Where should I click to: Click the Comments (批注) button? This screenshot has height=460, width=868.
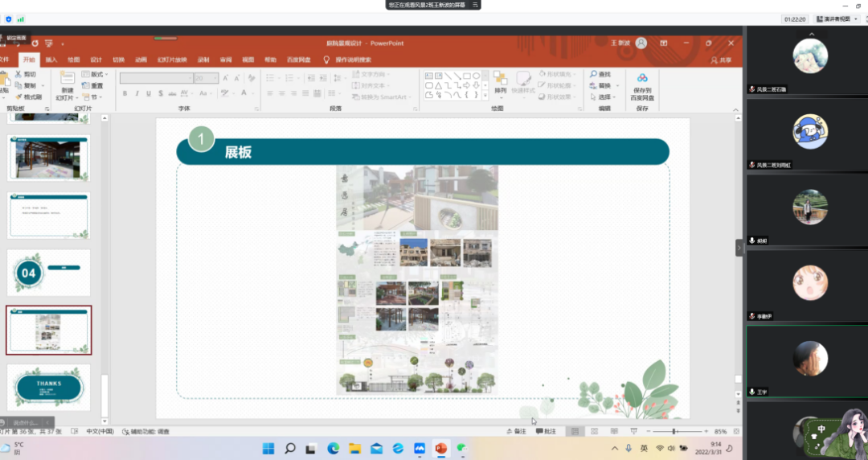click(x=546, y=431)
